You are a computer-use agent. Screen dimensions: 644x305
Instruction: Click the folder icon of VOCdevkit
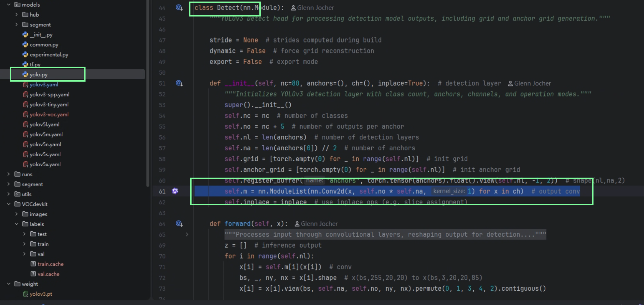coord(18,204)
